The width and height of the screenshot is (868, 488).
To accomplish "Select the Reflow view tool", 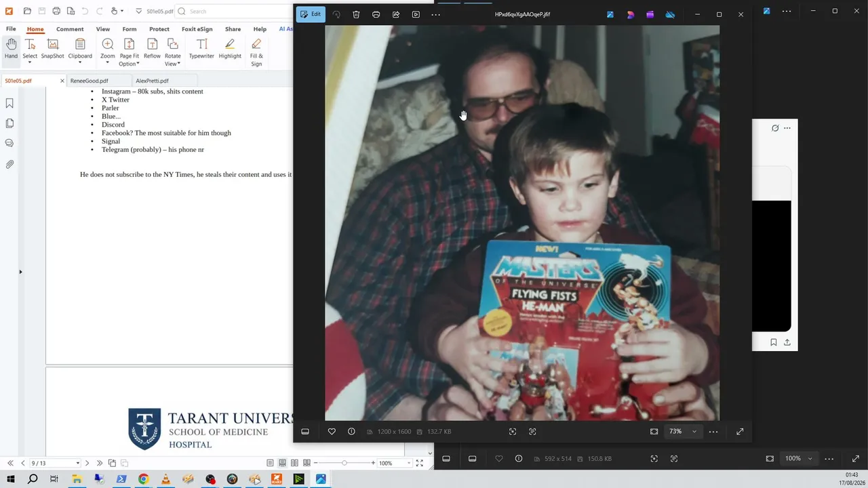I will coord(152,50).
